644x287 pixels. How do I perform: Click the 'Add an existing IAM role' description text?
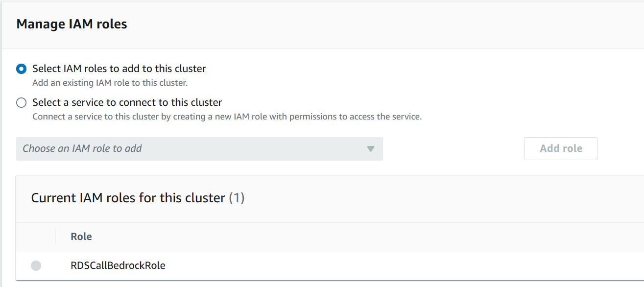click(110, 83)
